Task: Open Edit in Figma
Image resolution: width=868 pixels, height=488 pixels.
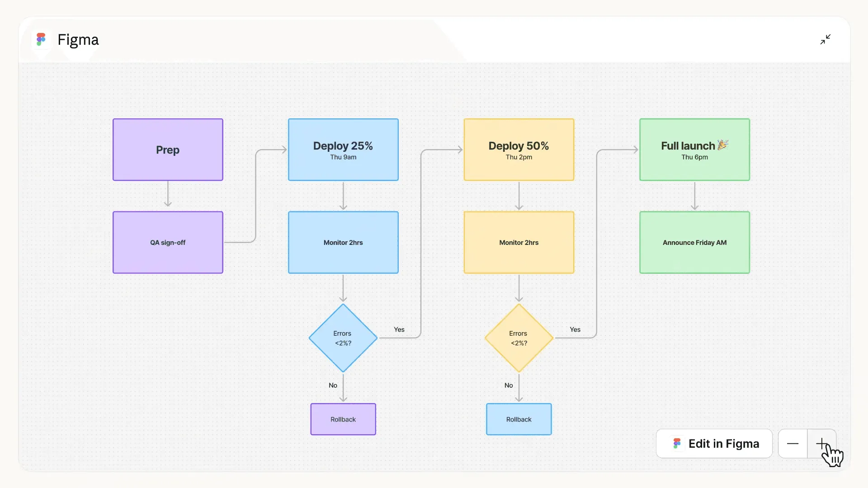Action: click(714, 443)
